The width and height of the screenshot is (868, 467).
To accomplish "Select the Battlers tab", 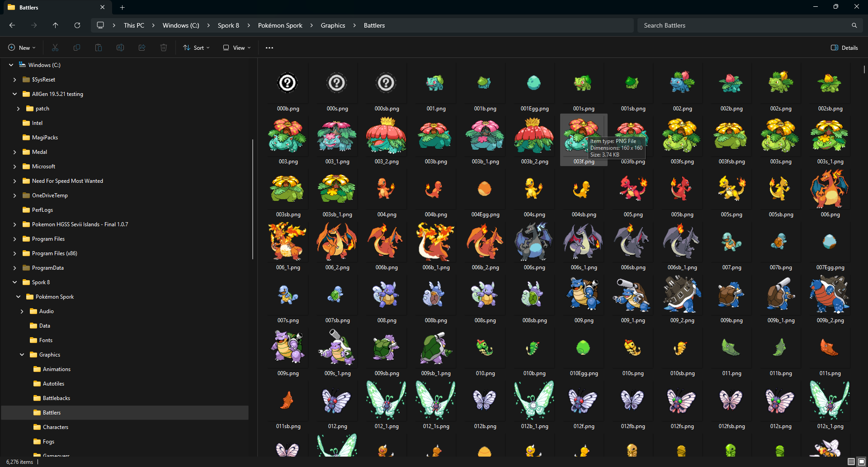I will coord(57,7).
